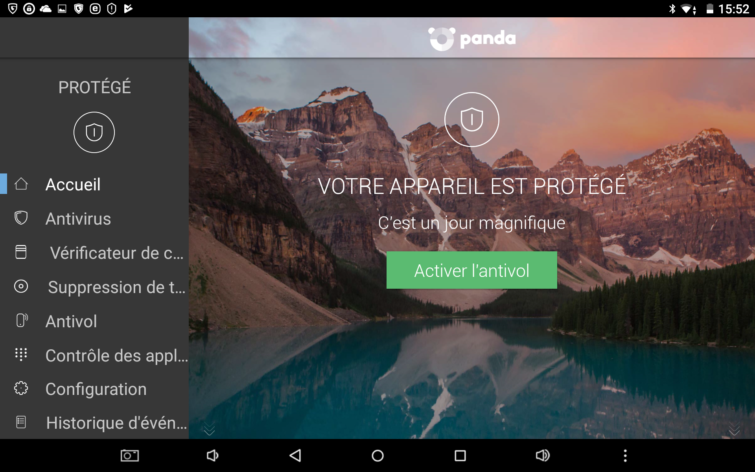Tap the shield icon in sidebar header
The height and width of the screenshot is (472, 755).
(x=94, y=132)
